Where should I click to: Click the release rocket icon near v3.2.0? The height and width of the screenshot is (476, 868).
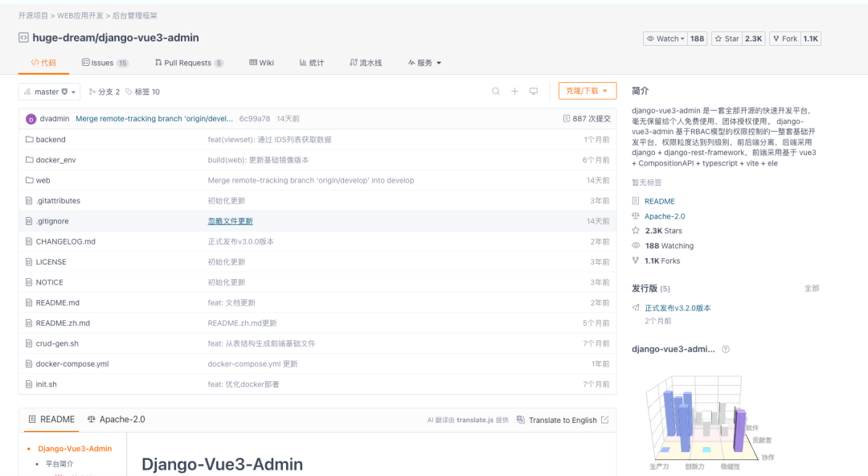click(x=636, y=307)
